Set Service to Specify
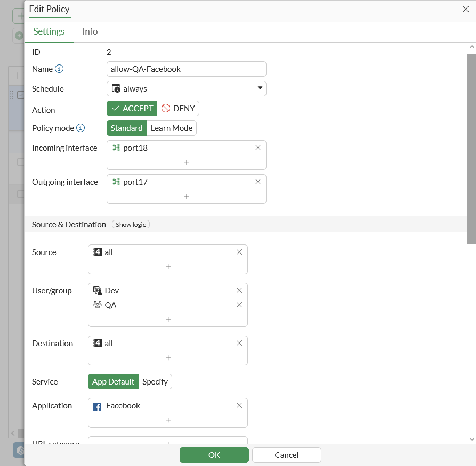Viewport: 476px width, 466px height. click(x=155, y=382)
